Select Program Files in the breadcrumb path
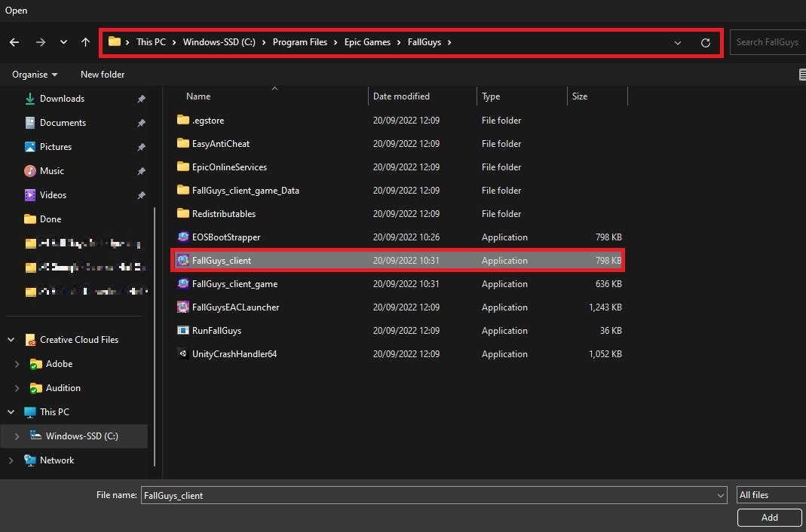 [299, 43]
